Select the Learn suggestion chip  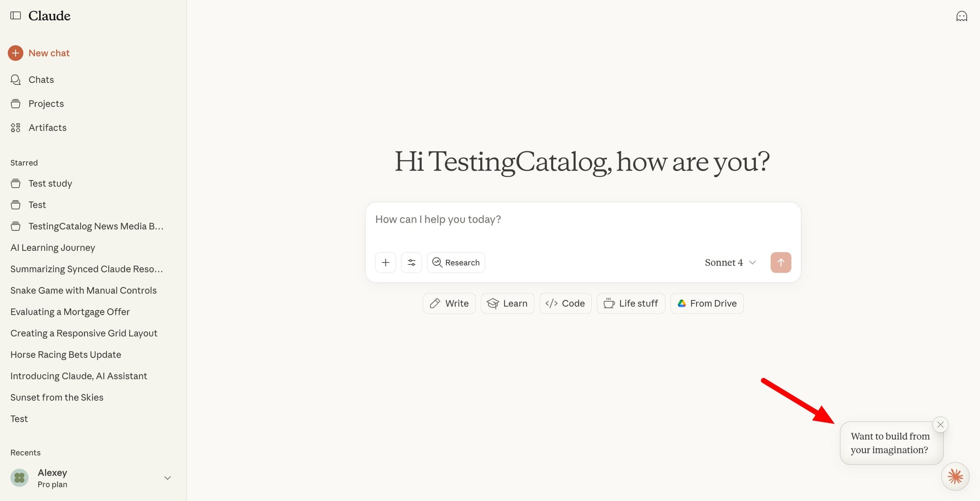tap(507, 303)
